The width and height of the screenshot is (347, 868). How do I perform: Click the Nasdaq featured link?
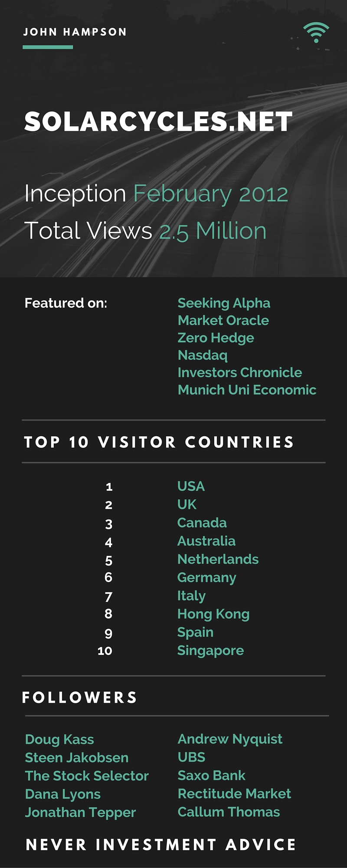point(203,355)
